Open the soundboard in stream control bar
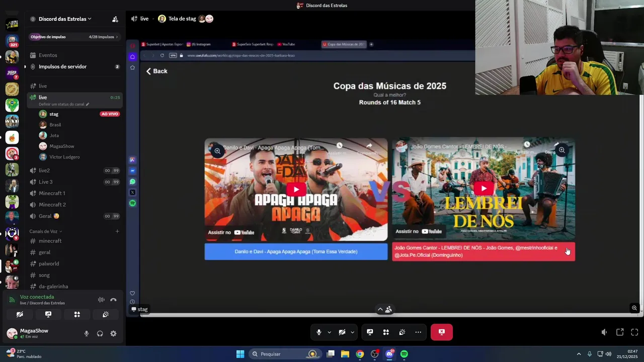644x362 pixels. click(x=402, y=332)
